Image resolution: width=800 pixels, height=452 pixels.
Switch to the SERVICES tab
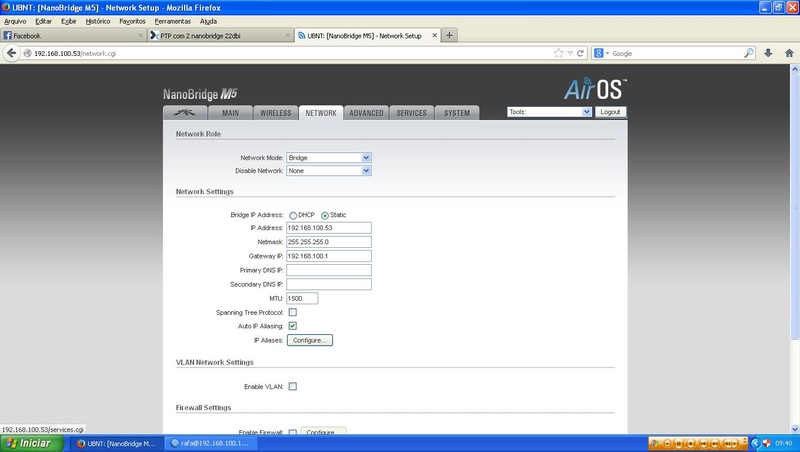click(411, 113)
